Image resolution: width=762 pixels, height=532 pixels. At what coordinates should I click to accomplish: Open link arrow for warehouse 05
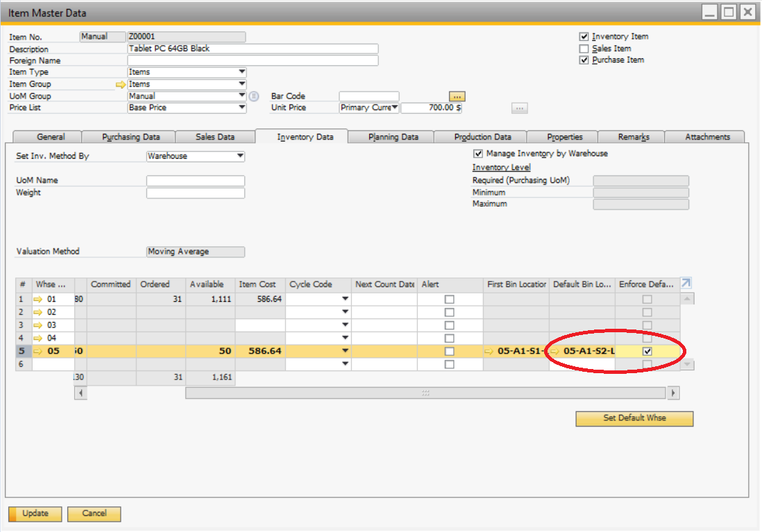click(x=38, y=351)
